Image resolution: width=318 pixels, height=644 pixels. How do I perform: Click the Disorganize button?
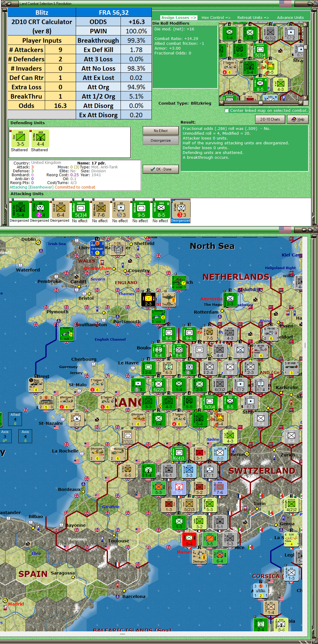coord(161,140)
